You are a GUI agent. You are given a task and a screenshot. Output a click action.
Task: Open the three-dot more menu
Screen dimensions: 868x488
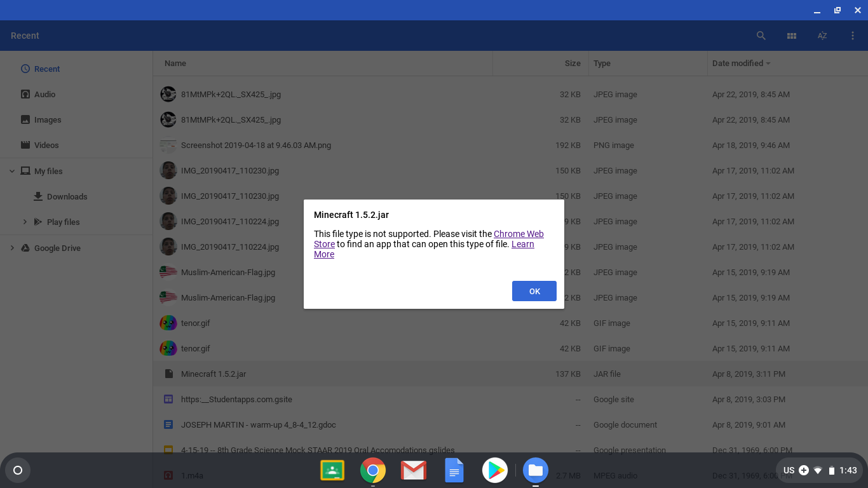(853, 36)
